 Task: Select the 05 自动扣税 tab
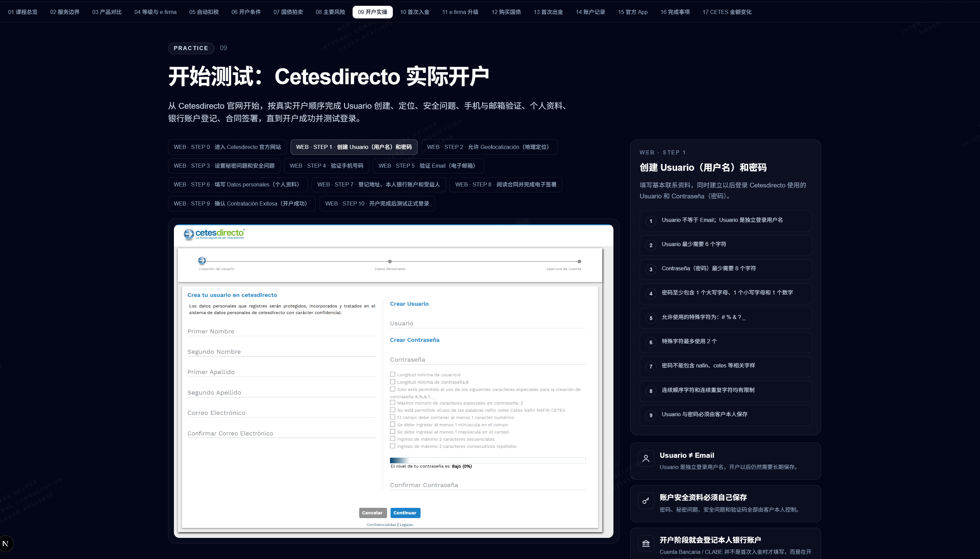point(204,12)
